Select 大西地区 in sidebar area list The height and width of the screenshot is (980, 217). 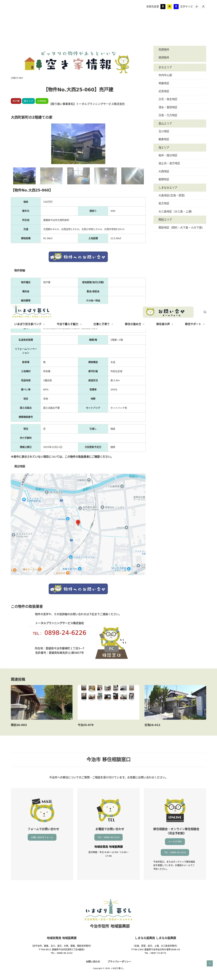coord(180,172)
